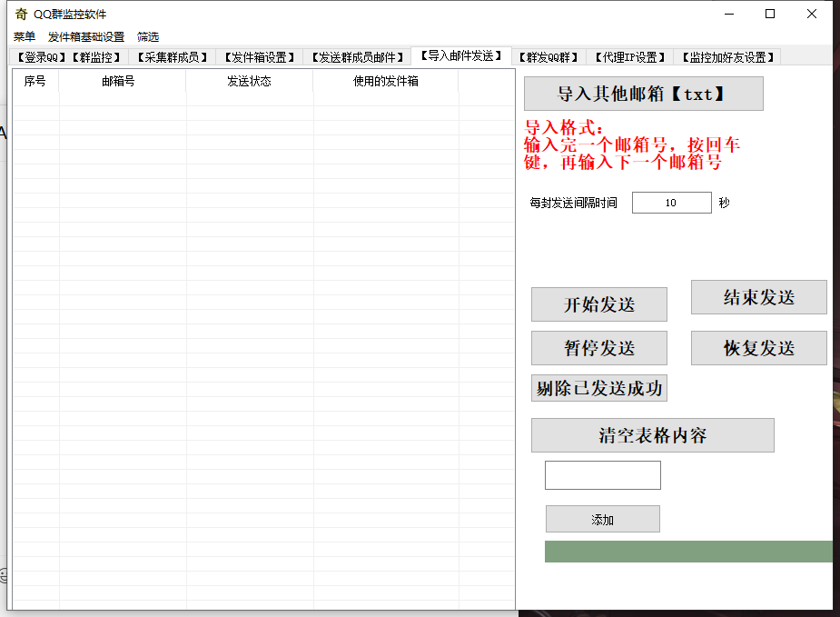Click the 结束发送 button
Viewport: 840px width, 617px height.
758,297
